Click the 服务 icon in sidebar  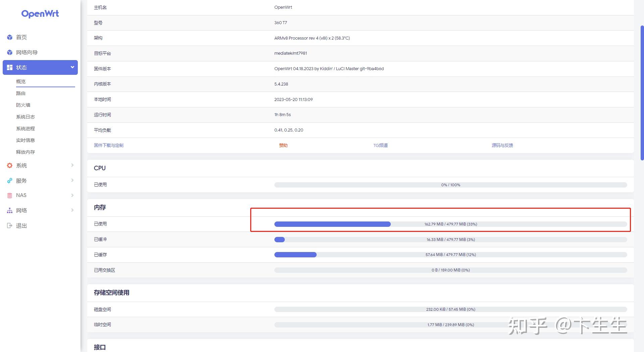(x=10, y=181)
